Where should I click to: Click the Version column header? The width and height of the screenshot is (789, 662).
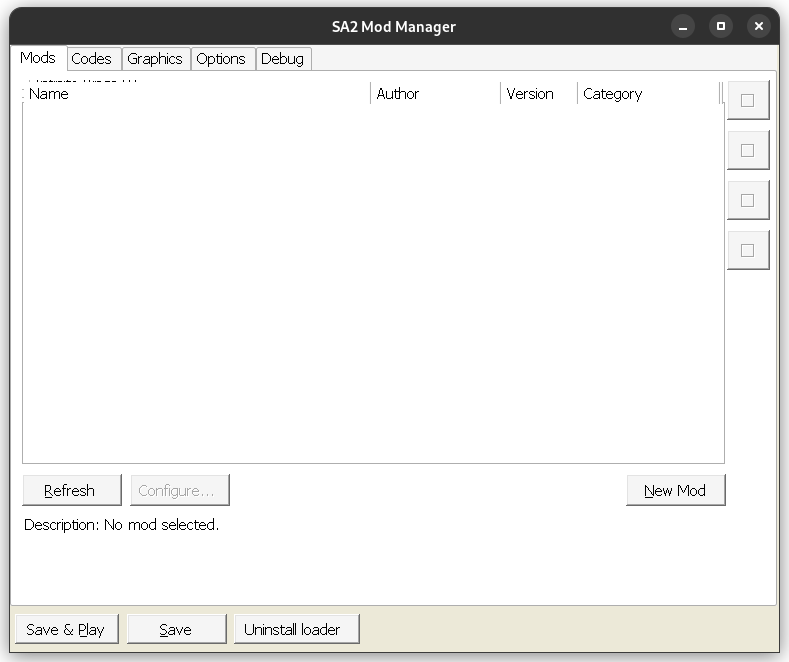(x=538, y=94)
